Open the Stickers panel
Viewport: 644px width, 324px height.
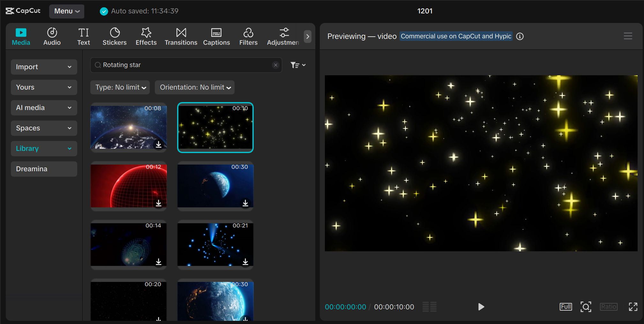114,36
